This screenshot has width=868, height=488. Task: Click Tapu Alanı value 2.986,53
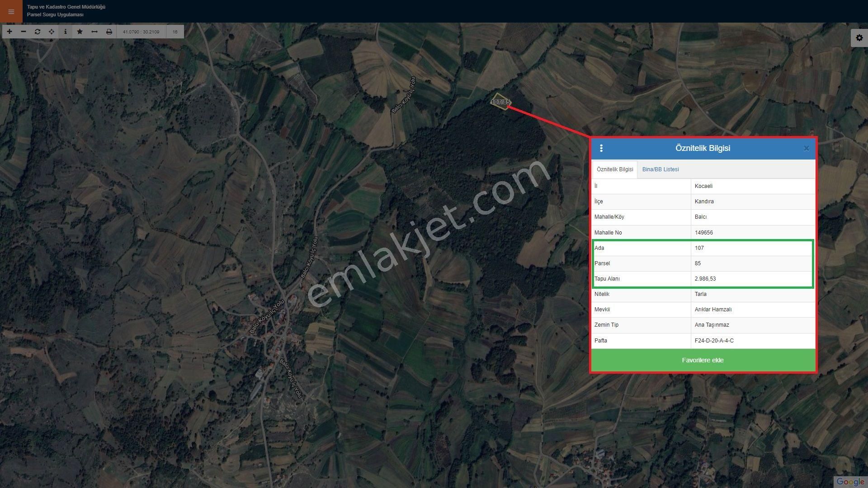click(705, 279)
